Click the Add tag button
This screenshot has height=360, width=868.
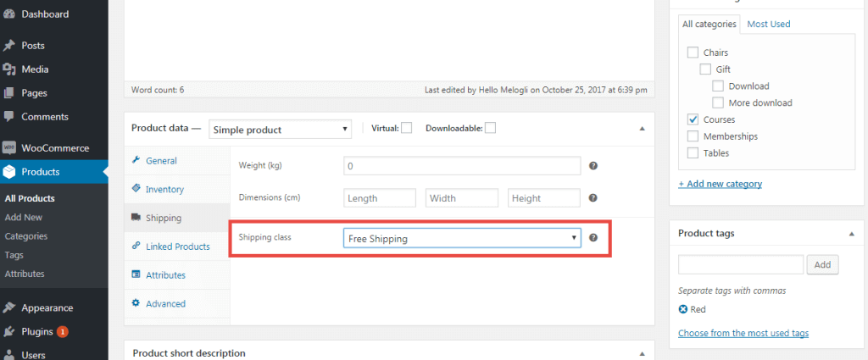tap(822, 265)
